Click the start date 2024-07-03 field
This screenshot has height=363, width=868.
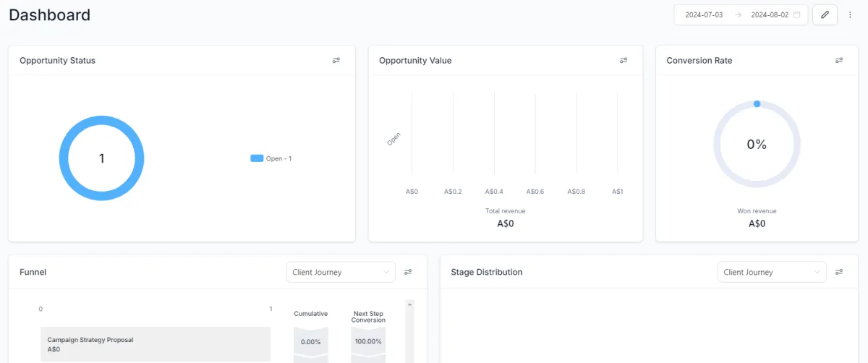click(x=704, y=14)
